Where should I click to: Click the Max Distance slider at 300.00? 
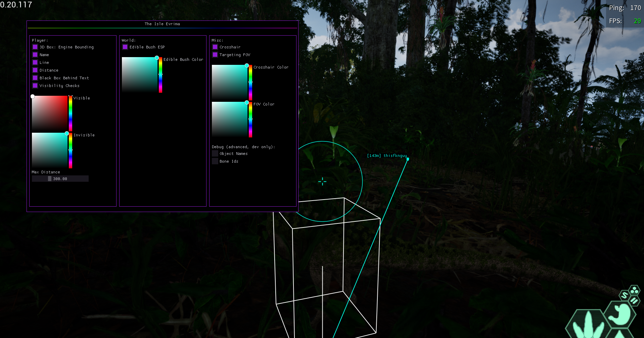pyautogui.click(x=60, y=179)
